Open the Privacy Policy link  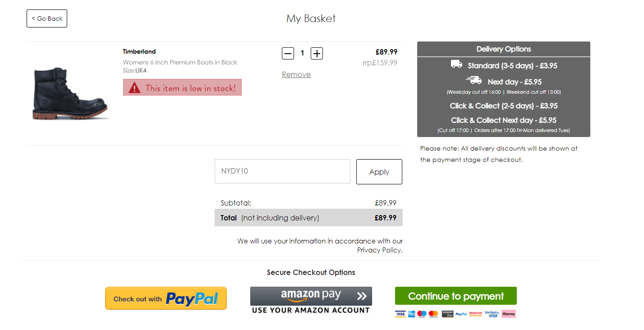pyautogui.click(x=379, y=250)
